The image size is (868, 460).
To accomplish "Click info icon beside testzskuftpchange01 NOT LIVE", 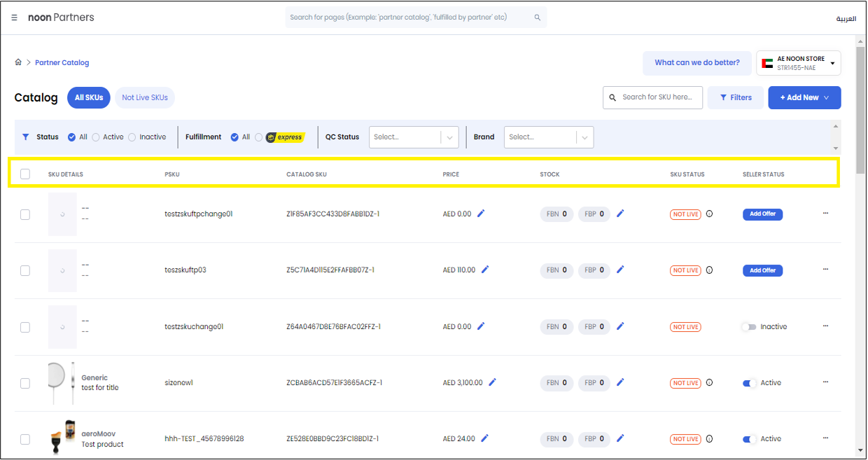I will coord(709,214).
